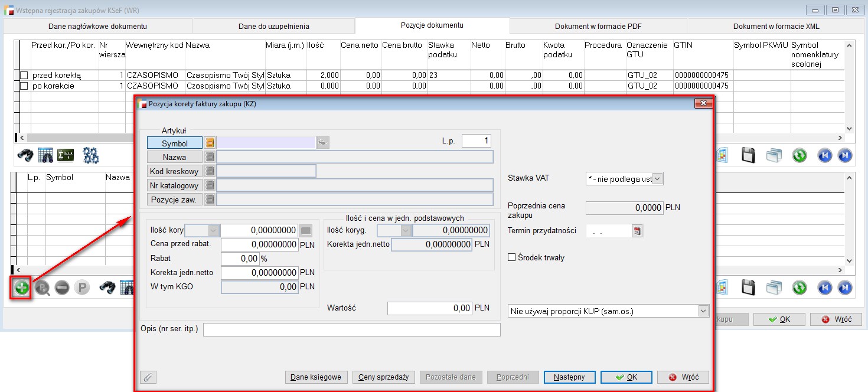Enable the Środek trwały checkbox
The width and height of the screenshot is (868, 392).
(x=512, y=257)
